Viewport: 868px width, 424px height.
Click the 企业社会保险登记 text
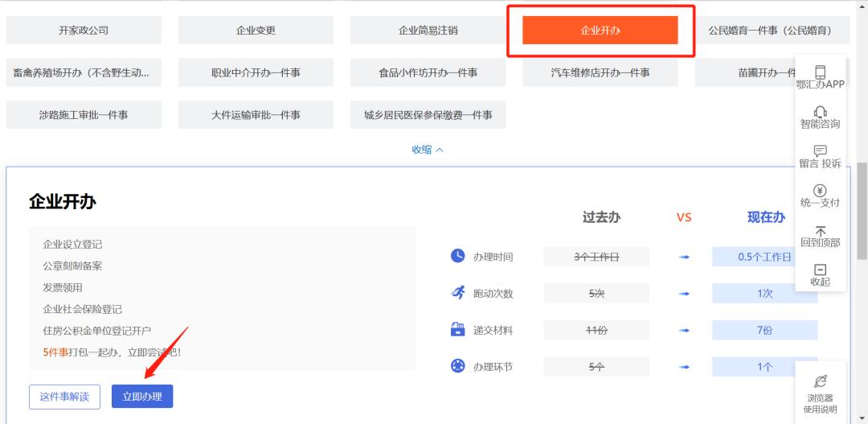point(83,309)
